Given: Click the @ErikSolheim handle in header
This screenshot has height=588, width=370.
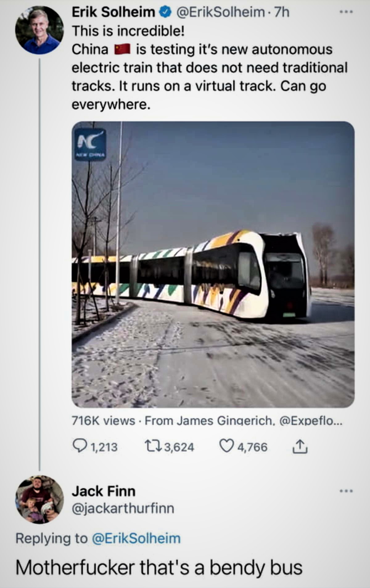Looking at the screenshot, I should pyautogui.click(x=220, y=12).
